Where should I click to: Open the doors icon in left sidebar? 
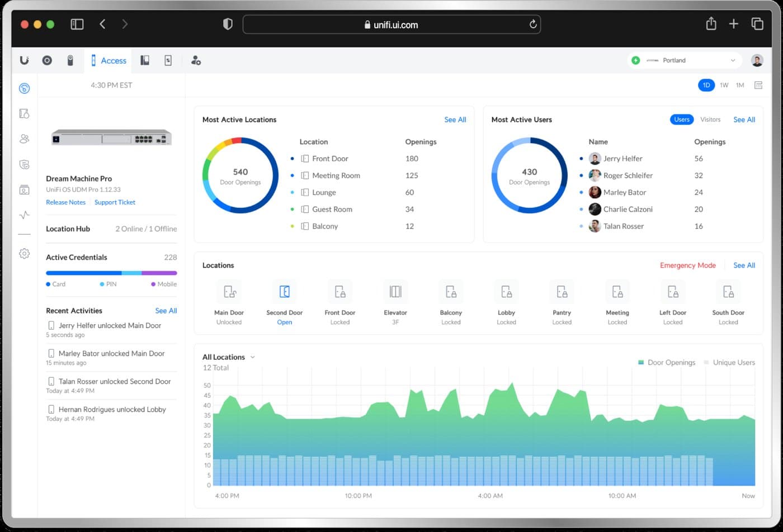click(x=24, y=113)
